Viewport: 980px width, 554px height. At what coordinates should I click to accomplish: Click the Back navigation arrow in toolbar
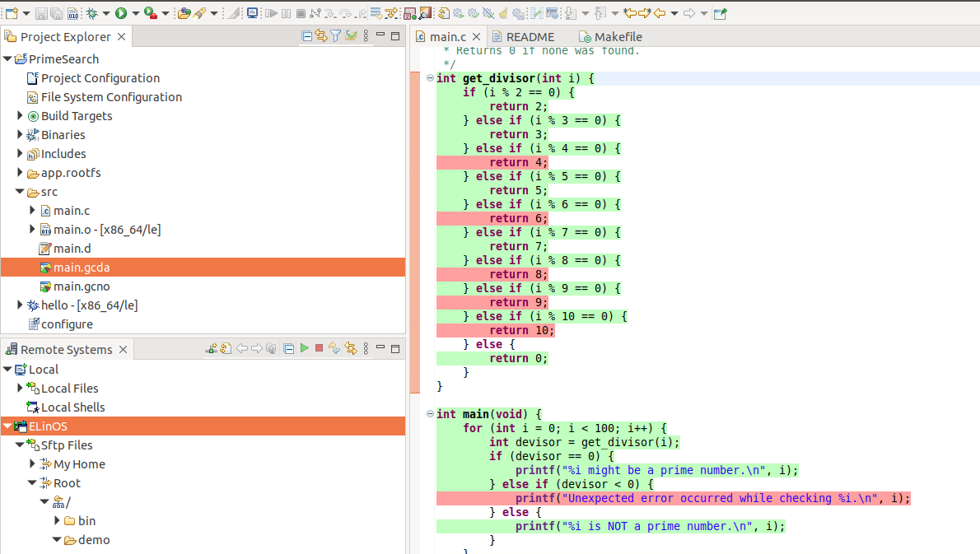tap(660, 13)
